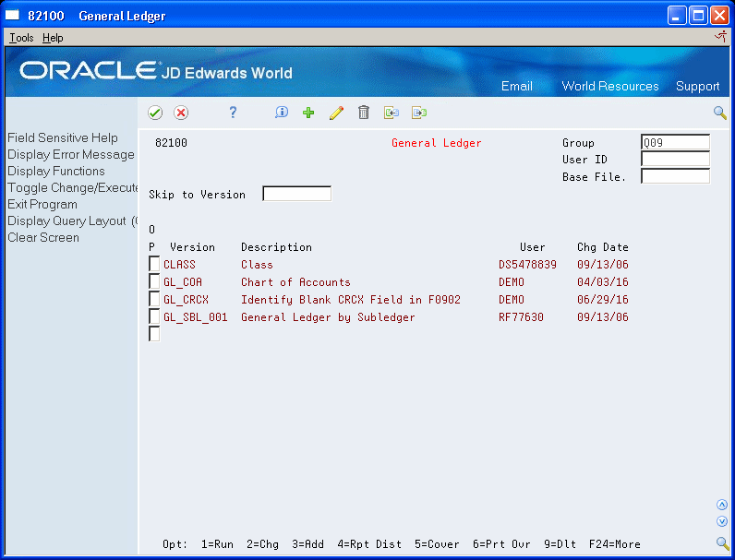Click option field for GL_CRCX version
The width and height of the screenshot is (735, 560).
tap(154, 299)
